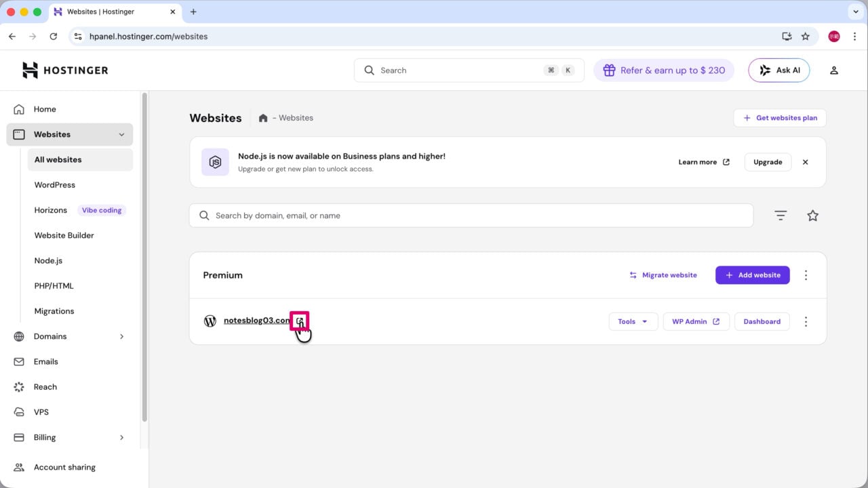The height and width of the screenshot is (488, 868).
Task: Click the Upgrade button in the Node.js banner
Action: click(768, 162)
